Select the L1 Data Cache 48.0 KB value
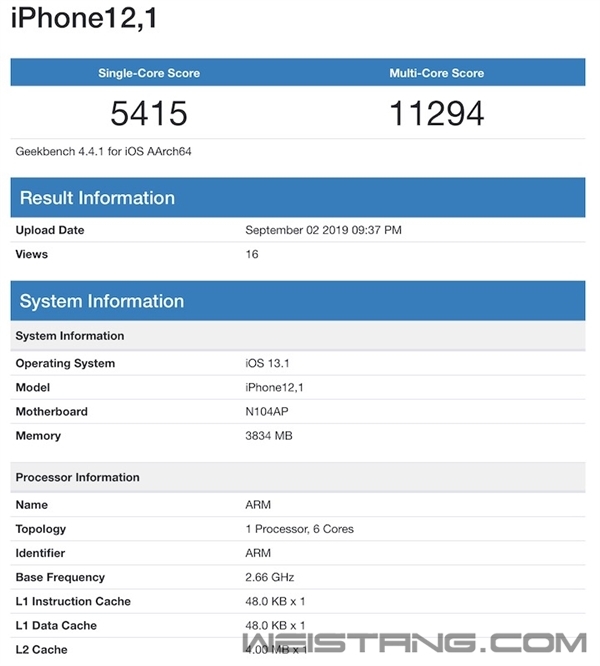The image size is (600, 666). point(275,625)
